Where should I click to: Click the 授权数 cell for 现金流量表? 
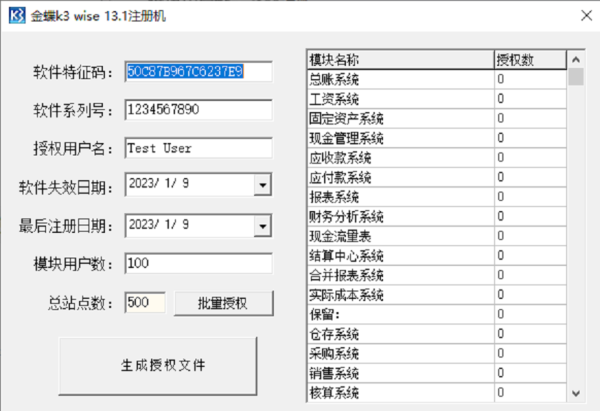[530, 236]
